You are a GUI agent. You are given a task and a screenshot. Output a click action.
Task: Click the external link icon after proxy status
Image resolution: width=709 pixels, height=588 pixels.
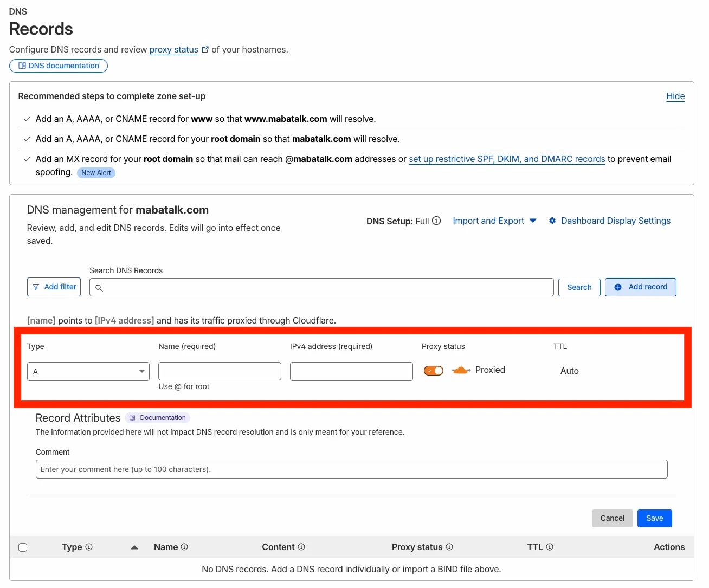click(x=205, y=49)
